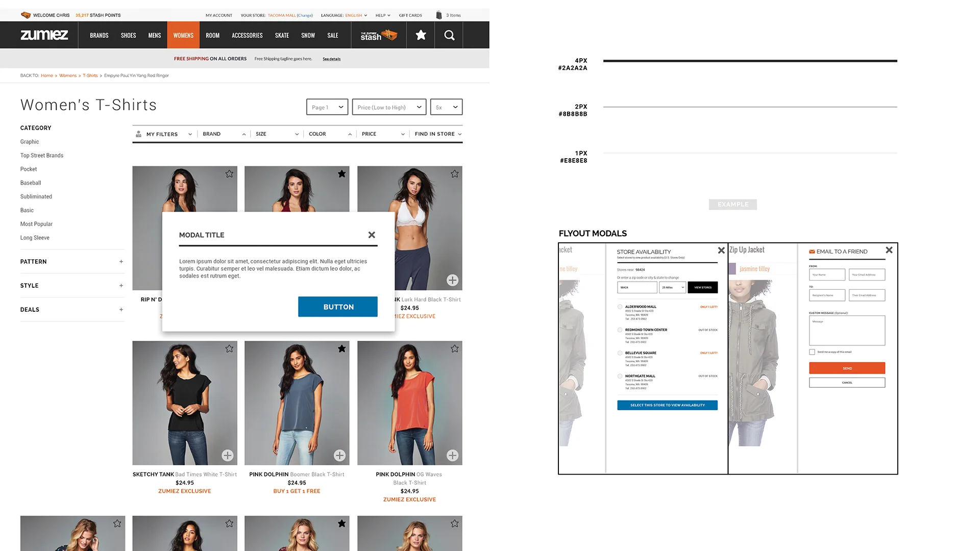Viewport: 980px width, 551px height.
Task: Click the blue BUTTON in the modal
Action: coord(338,307)
